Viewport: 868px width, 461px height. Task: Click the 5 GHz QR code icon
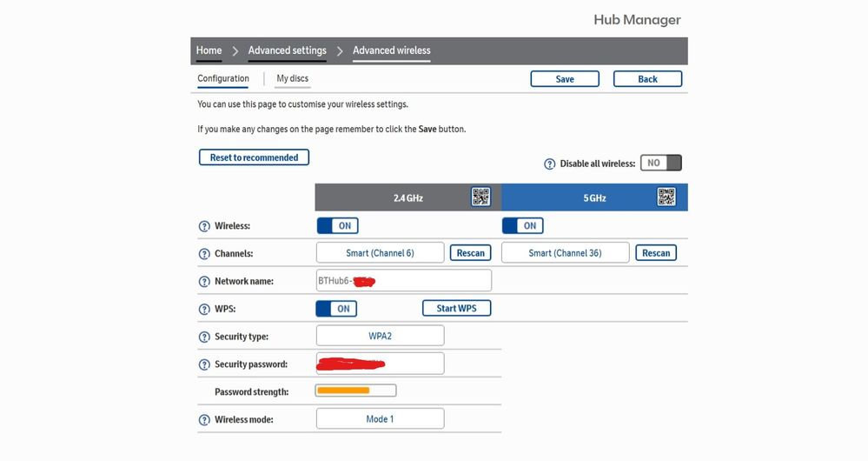666,197
